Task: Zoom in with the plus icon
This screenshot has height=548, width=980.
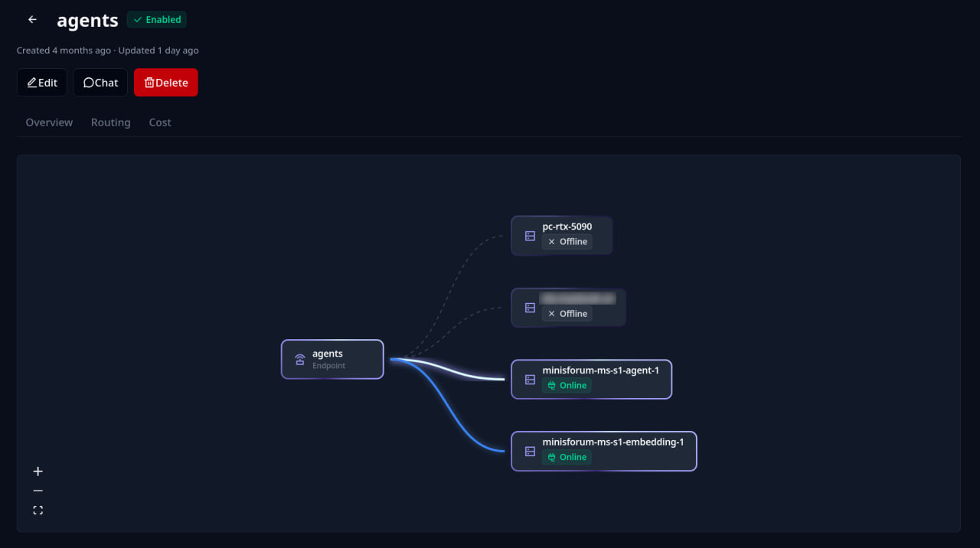Action: [x=38, y=471]
